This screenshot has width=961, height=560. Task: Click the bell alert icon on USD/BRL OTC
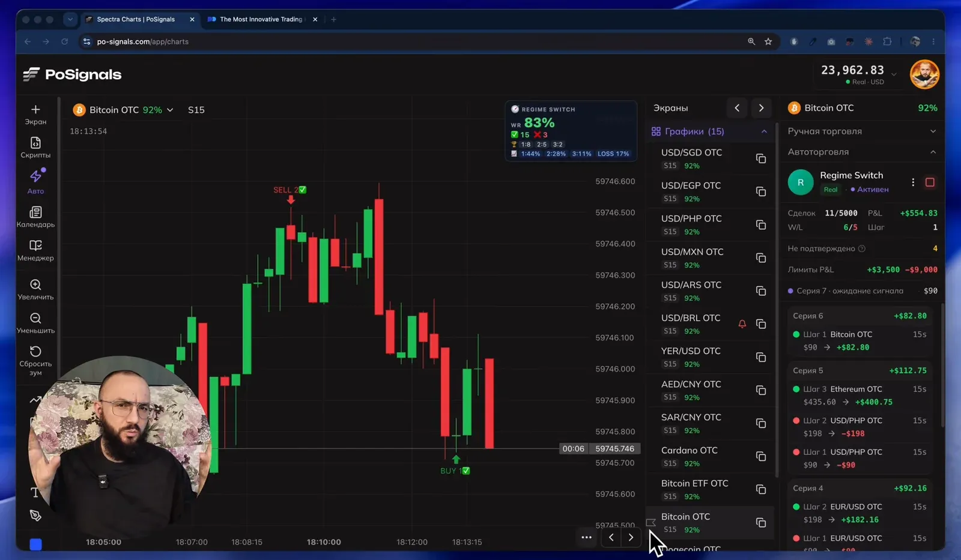pos(742,324)
